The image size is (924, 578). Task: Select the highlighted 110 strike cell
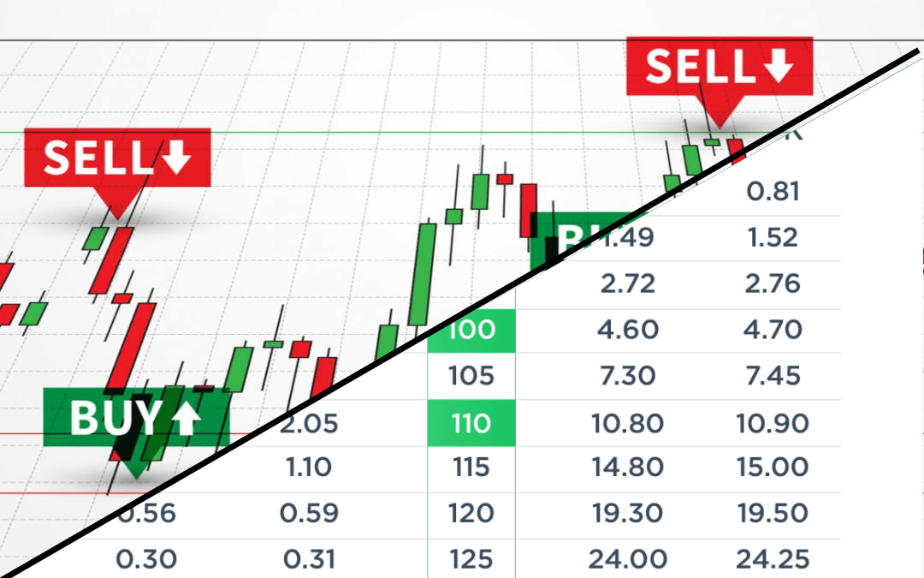[x=471, y=423]
